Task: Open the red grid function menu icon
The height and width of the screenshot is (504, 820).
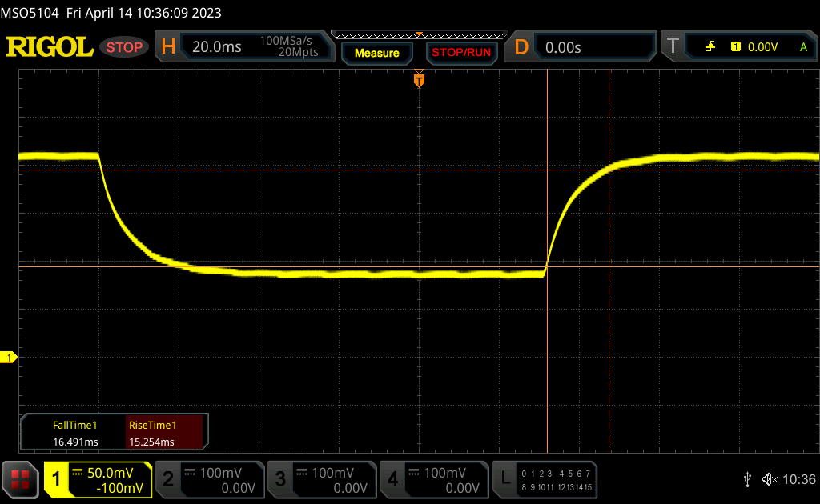Action: click(x=20, y=479)
